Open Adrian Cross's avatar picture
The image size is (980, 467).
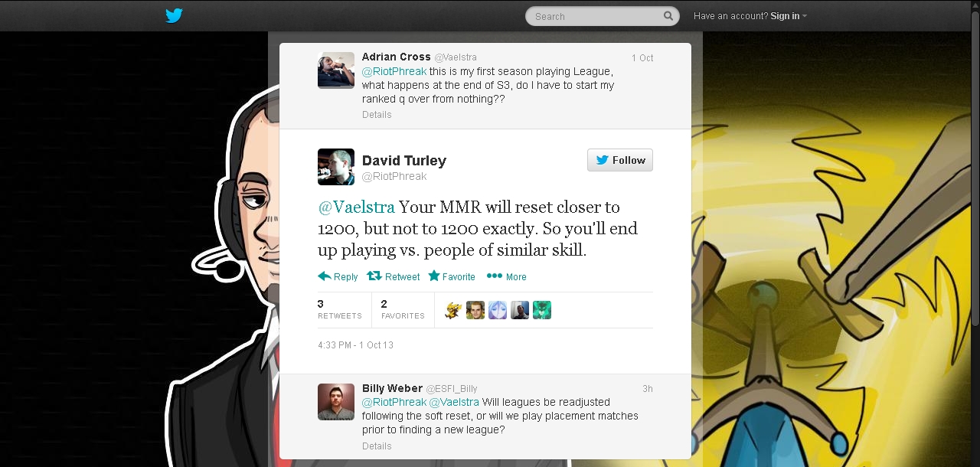click(336, 70)
